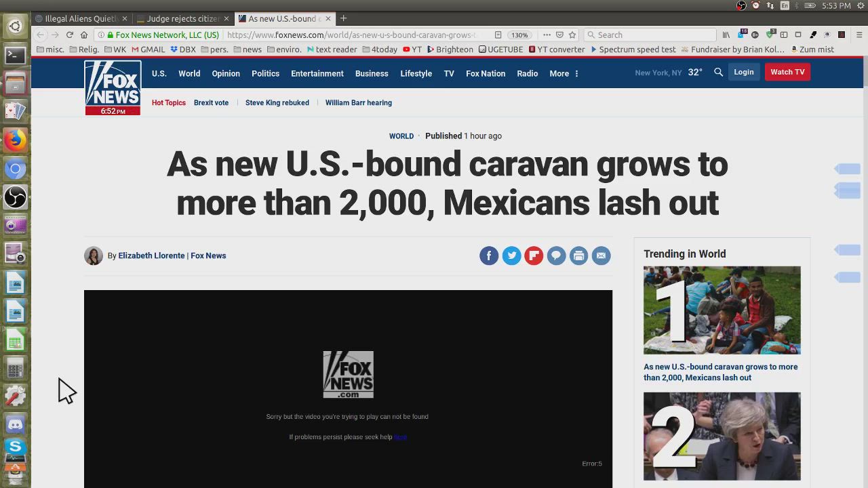Open the comments bubble icon
Image resolution: width=868 pixels, height=488 pixels.
tap(556, 256)
